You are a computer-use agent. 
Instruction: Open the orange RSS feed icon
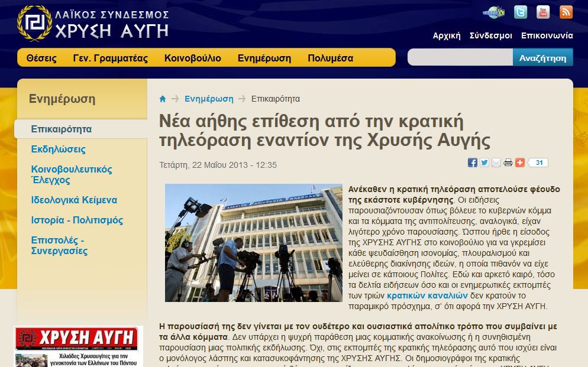click(x=566, y=12)
